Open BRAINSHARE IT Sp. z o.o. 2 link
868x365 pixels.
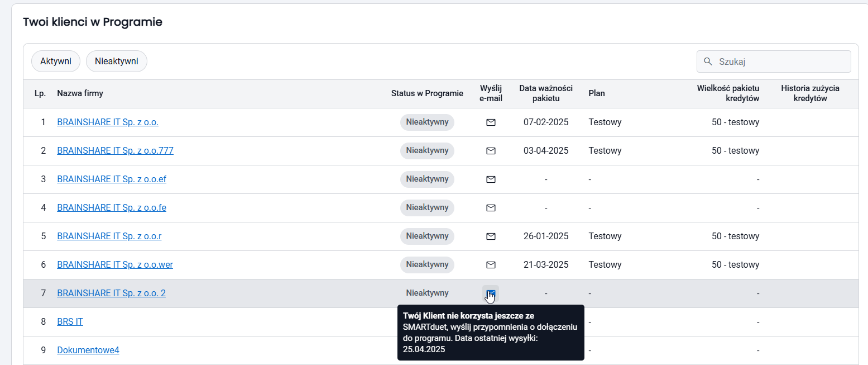112,293
